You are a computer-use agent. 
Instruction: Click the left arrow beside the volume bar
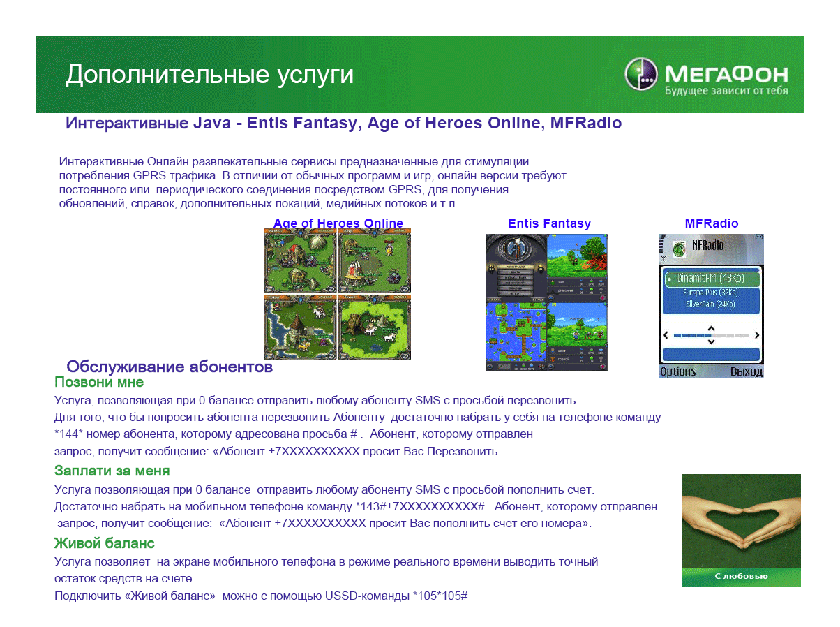tap(666, 335)
